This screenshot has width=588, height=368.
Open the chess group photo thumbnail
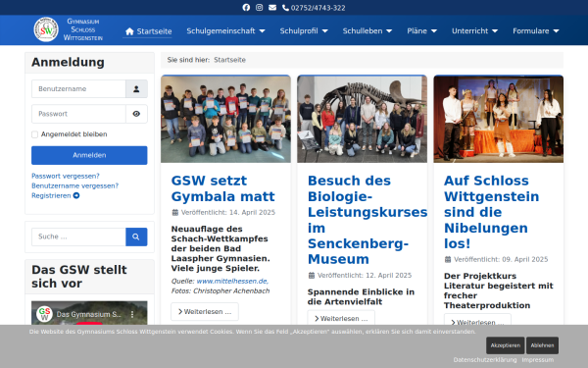225,120
